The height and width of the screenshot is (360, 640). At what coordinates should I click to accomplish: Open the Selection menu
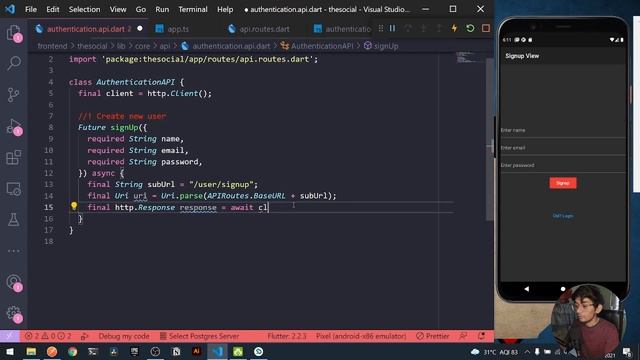pos(84,9)
